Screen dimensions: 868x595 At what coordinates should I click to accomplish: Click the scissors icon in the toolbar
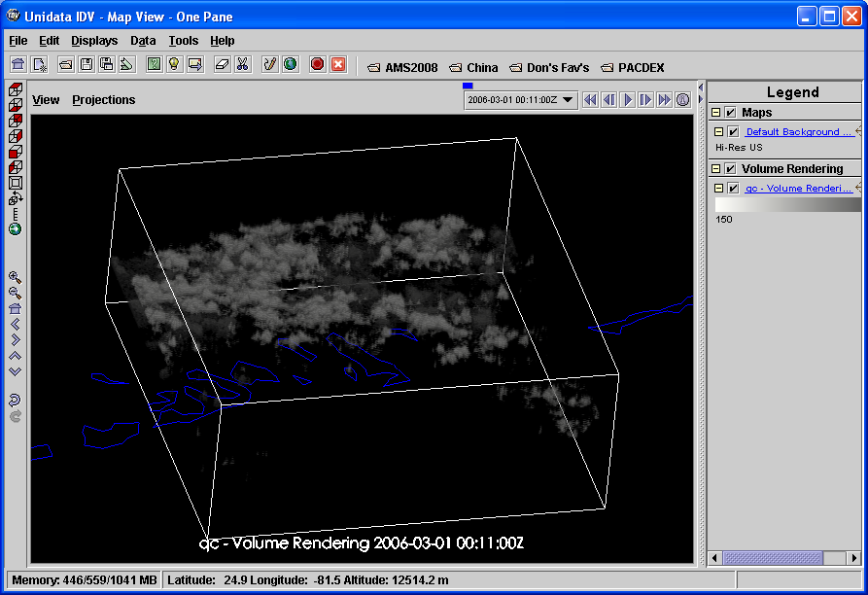coord(243,64)
